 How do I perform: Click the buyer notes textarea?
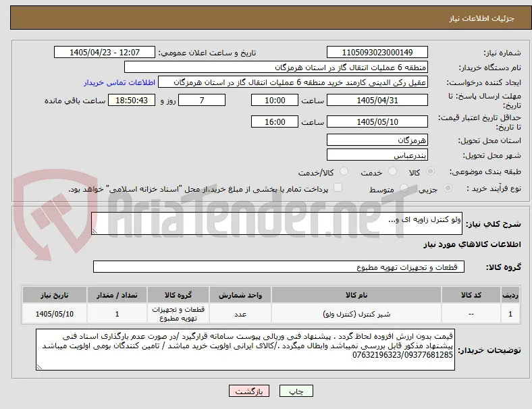click(x=245, y=350)
